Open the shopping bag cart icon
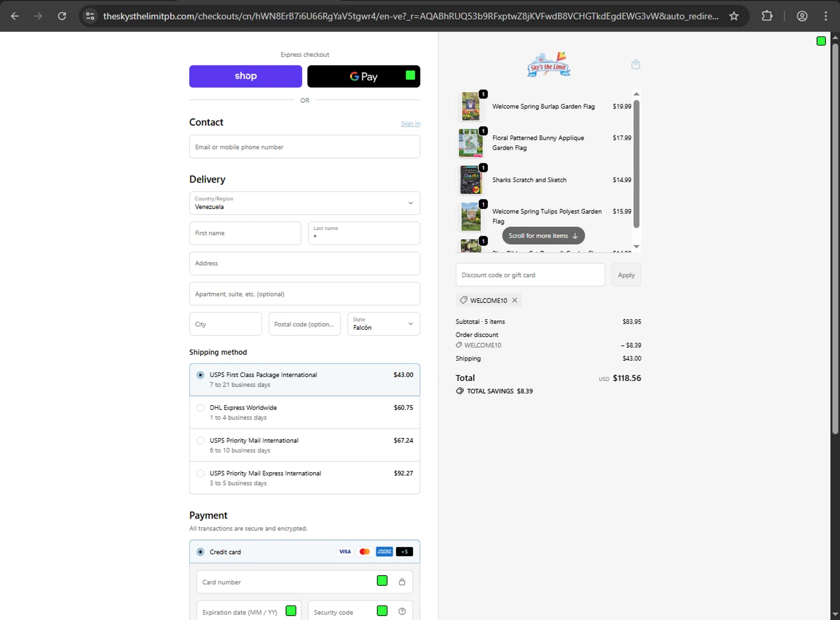Screen dimensions: 840x620 click(x=636, y=64)
